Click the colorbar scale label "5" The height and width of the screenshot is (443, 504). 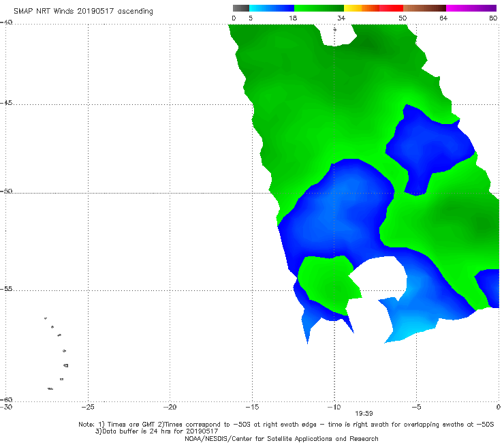click(251, 18)
